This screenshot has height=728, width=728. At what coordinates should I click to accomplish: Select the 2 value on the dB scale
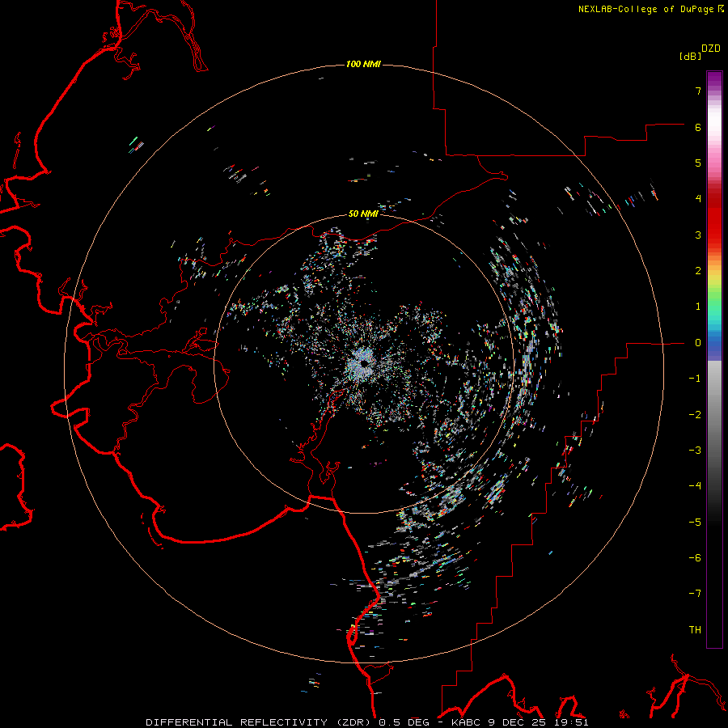(x=698, y=271)
